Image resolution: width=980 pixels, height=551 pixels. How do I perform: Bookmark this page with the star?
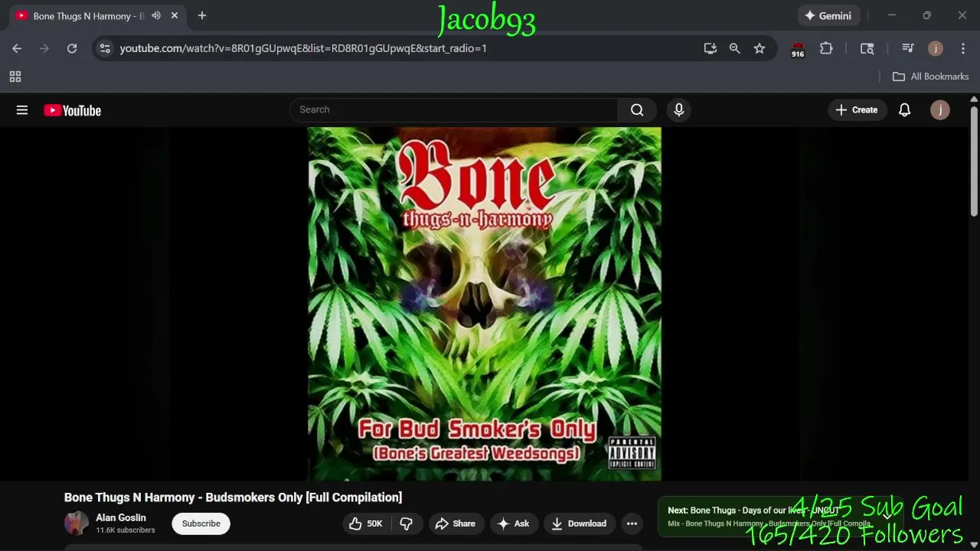click(x=759, y=48)
